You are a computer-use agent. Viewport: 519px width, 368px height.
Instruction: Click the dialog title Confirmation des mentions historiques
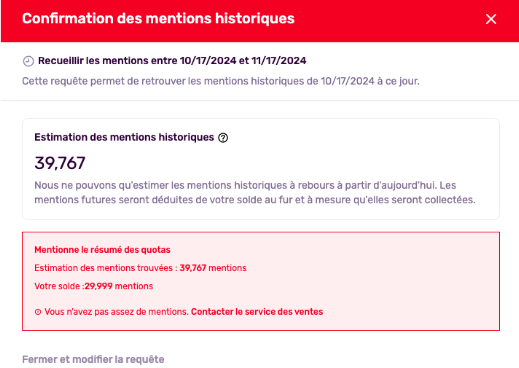pos(158,18)
